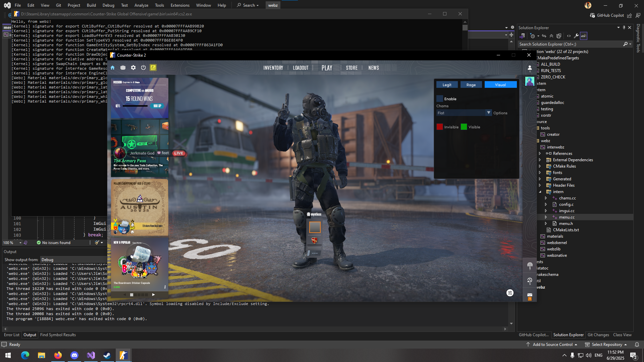Click the Options label next to chams
This screenshot has width=644, height=362.
pos(500,113)
